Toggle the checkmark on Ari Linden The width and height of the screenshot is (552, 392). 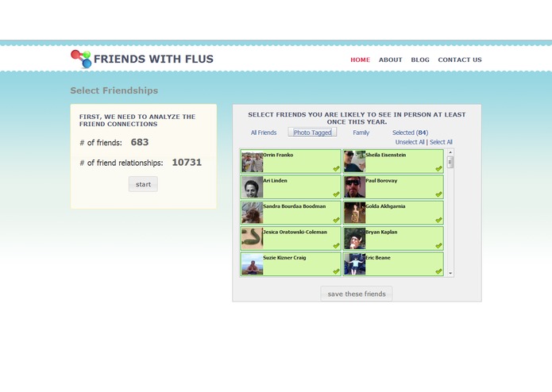pyautogui.click(x=336, y=194)
